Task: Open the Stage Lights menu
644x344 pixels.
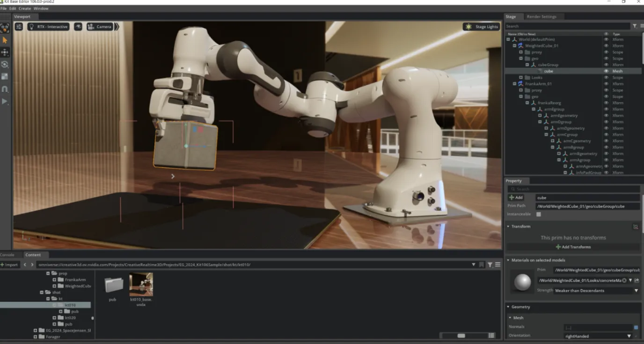Action: [x=482, y=27]
